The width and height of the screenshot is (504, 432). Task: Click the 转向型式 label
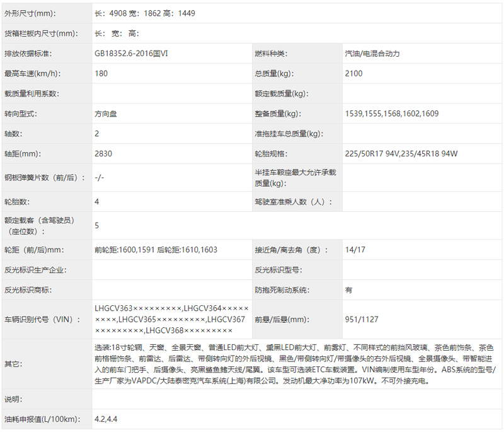tap(21, 114)
